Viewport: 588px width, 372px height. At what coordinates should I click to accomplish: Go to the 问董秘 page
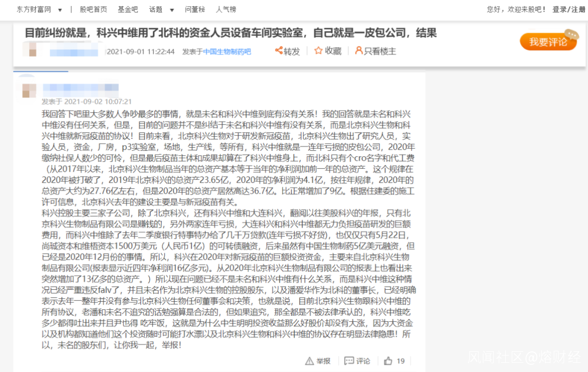point(194,9)
